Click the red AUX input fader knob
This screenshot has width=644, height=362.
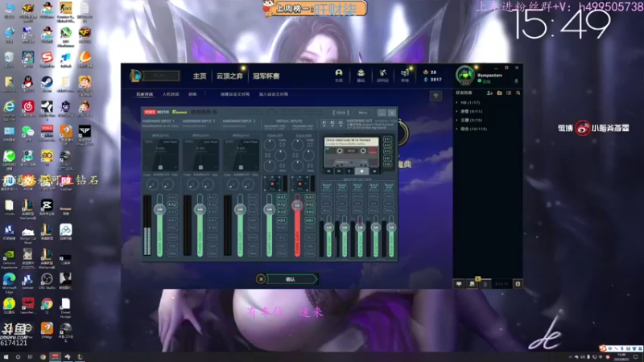click(297, 205)
